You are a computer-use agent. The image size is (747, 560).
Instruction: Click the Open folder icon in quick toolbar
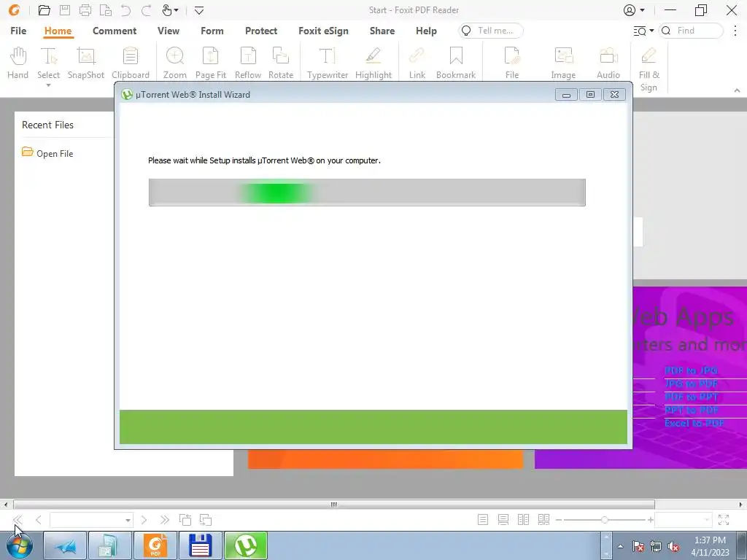[x=44, y=10]
